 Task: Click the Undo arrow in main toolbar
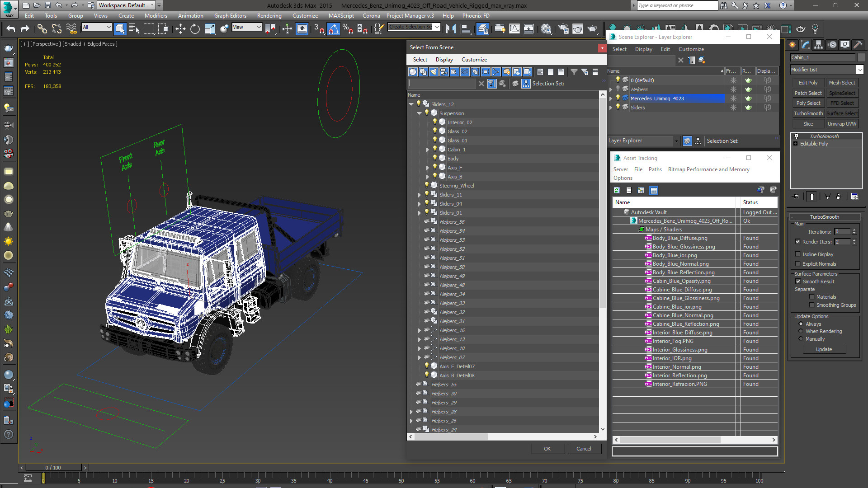[11, 29]
